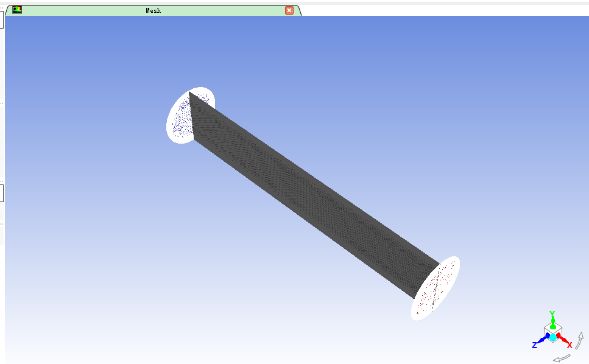The width and height of the screenshot is (589, 364).
Task: Click the leftward curved rotation arrow
Action: point(563,358)
